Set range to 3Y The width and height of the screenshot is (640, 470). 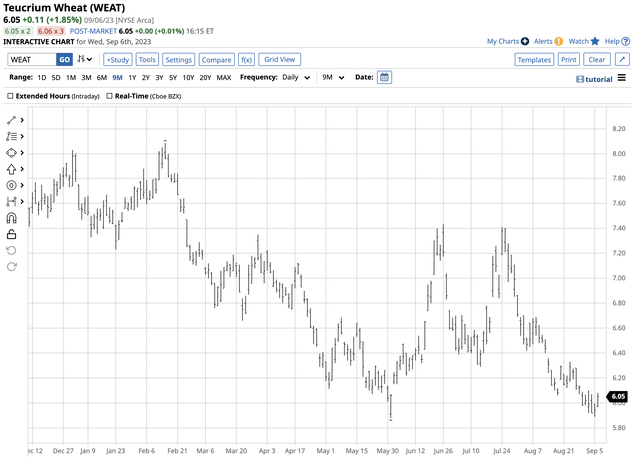coord(159,78)
